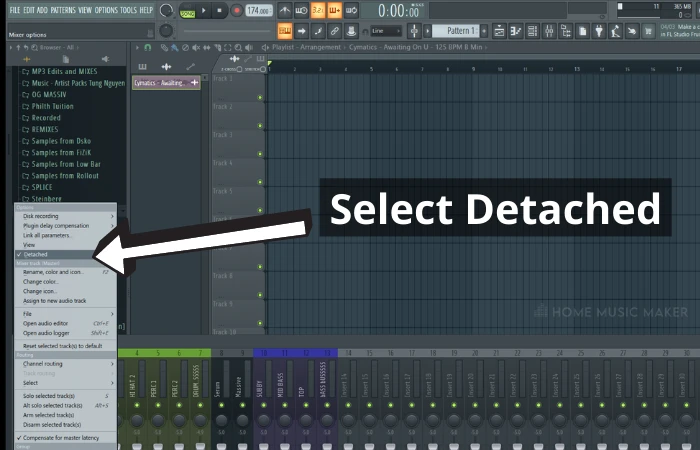Click the tempo field showing 174.000
Image resolution: width=700 pixels, height=450 pixels.
[x=259, y=10]
